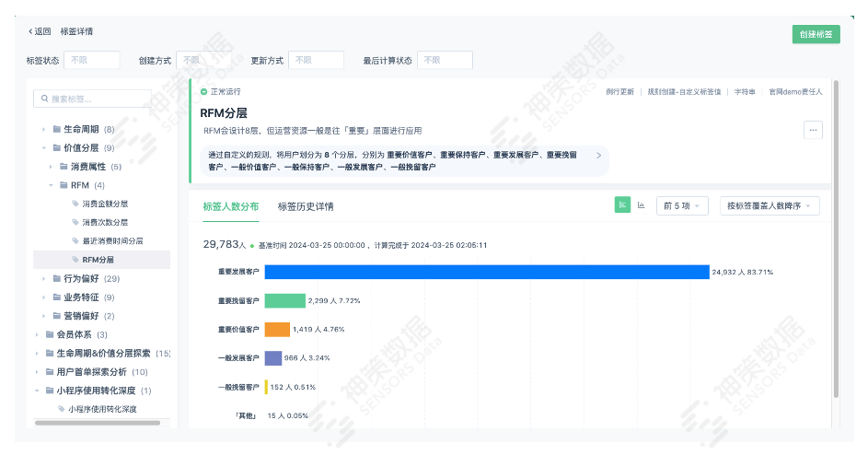Viewport: 868px width, 455px height.
Task: Collapse the RFM subfolder
Action: (x=51, y=185)
